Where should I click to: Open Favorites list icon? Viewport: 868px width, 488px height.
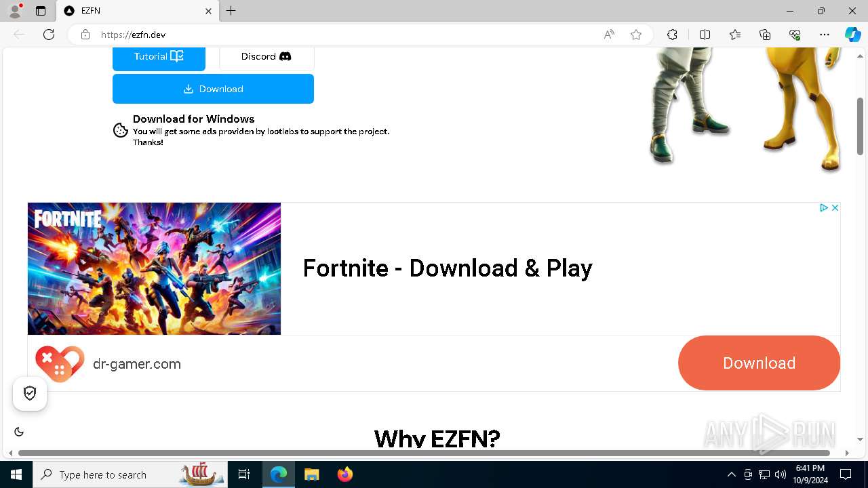pyautogui.click(x=735, y=35)
